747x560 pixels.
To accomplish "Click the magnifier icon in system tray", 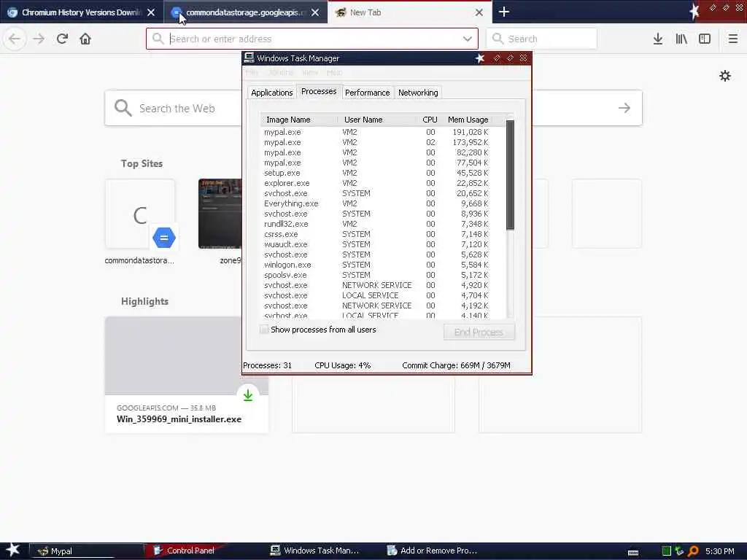I will pyautogui.click(x=693, y=551).
